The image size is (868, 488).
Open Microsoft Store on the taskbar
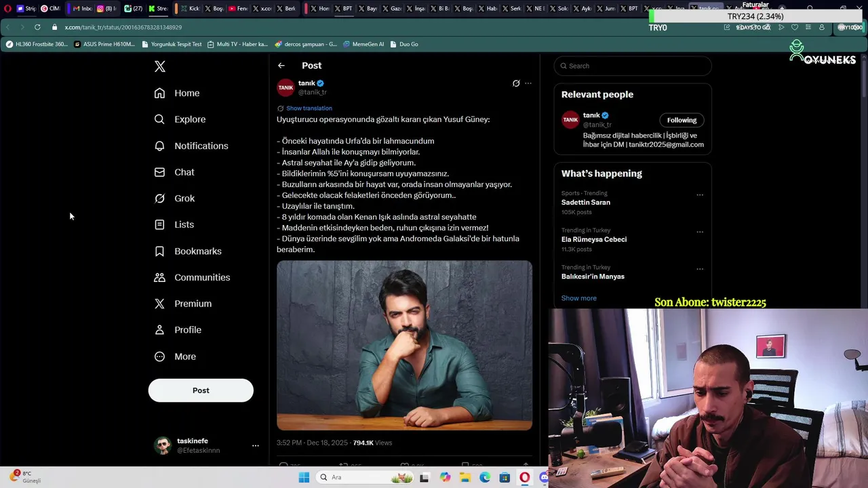click(x=505, y=478)
